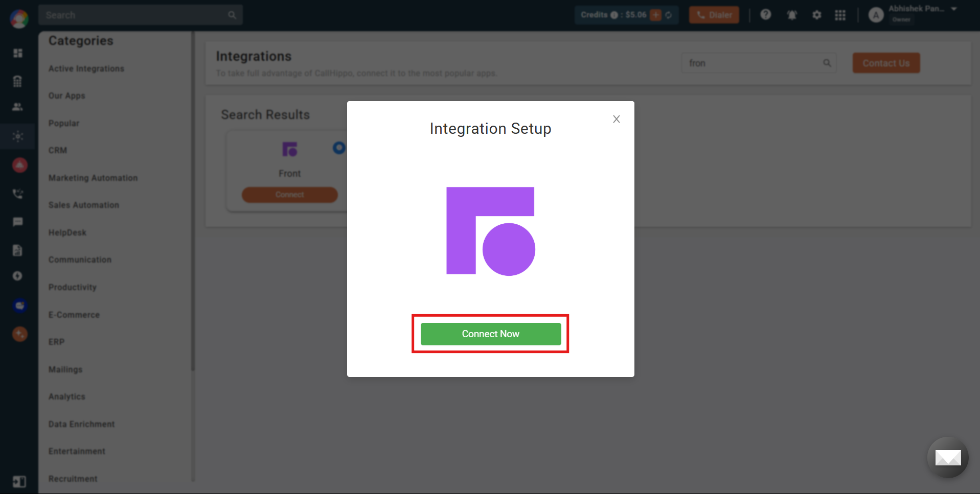Click the Integration Setup title text
The width and height of the screenshot is (980, 494).
(490, 129)
